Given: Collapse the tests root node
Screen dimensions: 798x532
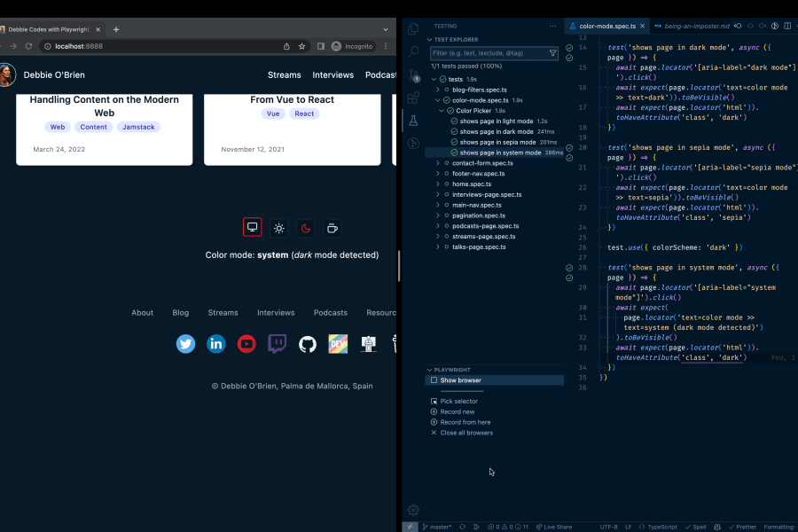Looking at the screenshot, I should [434, 80].
